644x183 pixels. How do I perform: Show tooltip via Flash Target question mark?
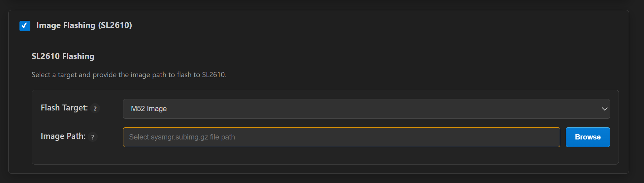coord(95,108)
